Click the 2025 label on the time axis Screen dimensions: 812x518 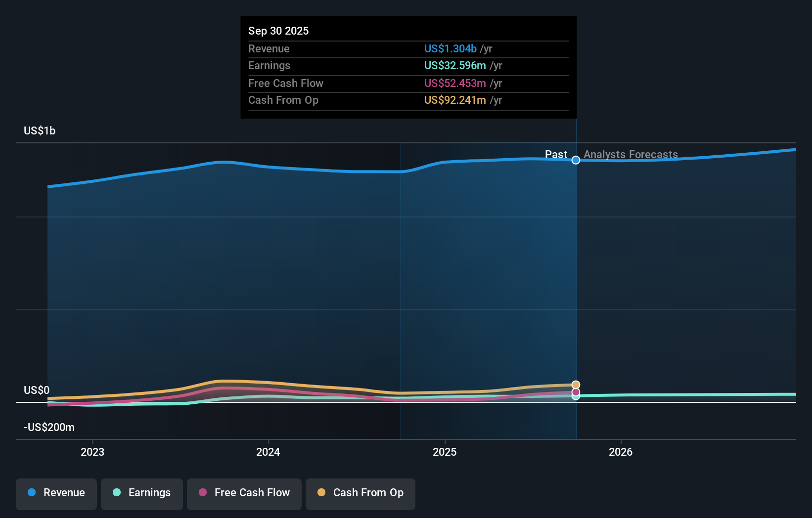445,452
